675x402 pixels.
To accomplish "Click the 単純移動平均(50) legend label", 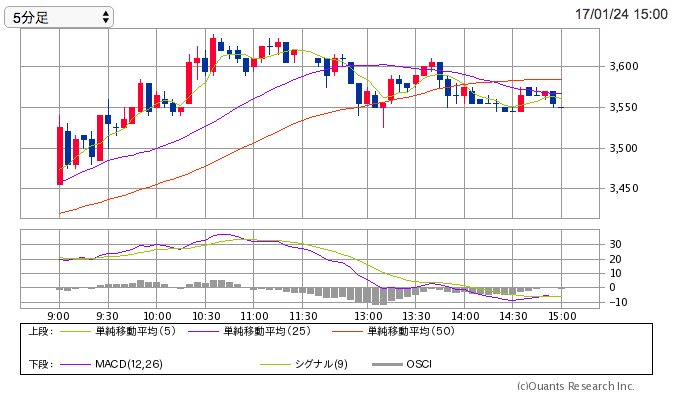I will point(411,331).
